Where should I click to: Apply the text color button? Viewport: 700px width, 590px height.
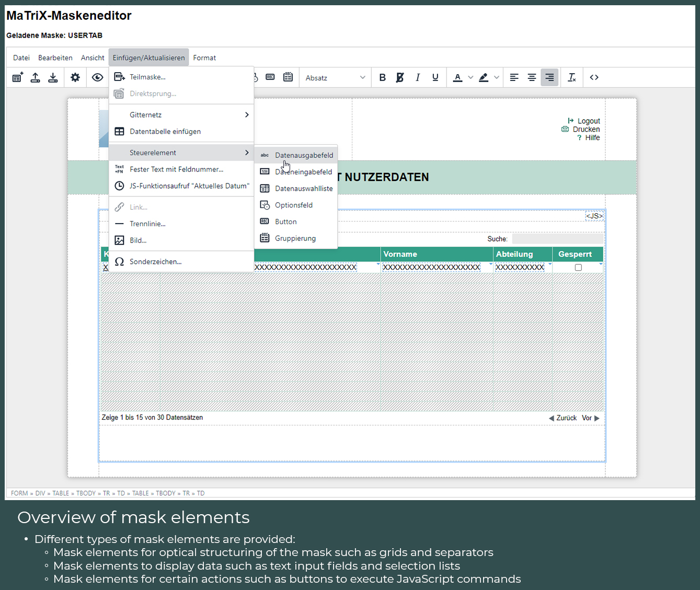click(457, 77)
